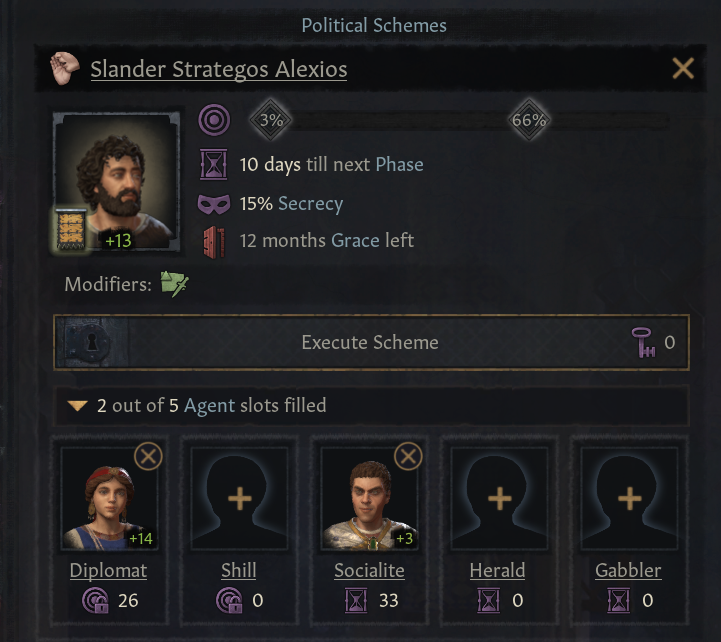Add an agent to the Herald slot
721x642 pixels.
tap(498, 498)
